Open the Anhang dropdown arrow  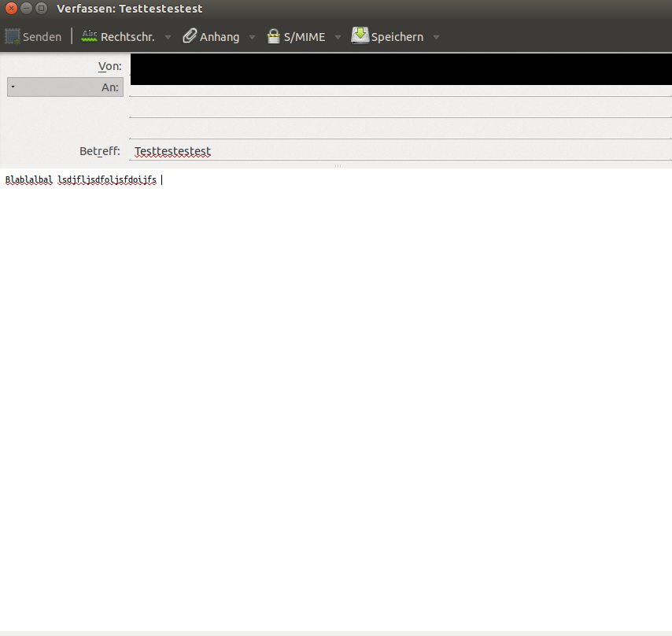(252, 38)
